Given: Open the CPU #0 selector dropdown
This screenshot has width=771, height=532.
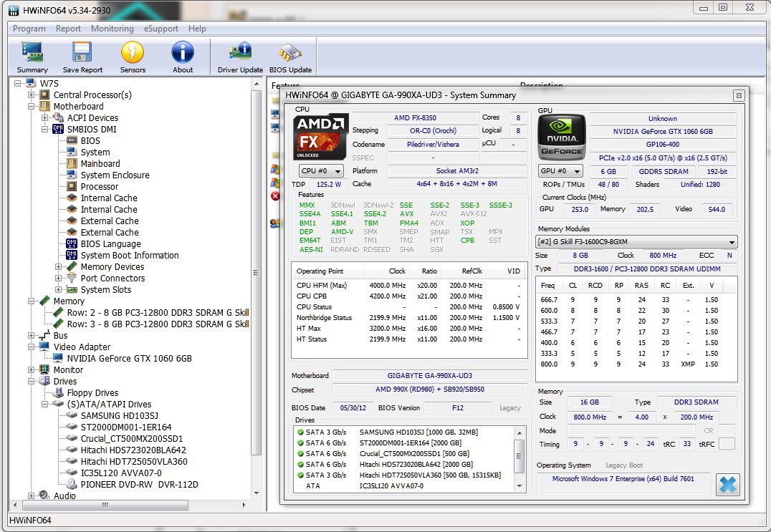Looking at the screenshot, I should click(x=322, y=171).
